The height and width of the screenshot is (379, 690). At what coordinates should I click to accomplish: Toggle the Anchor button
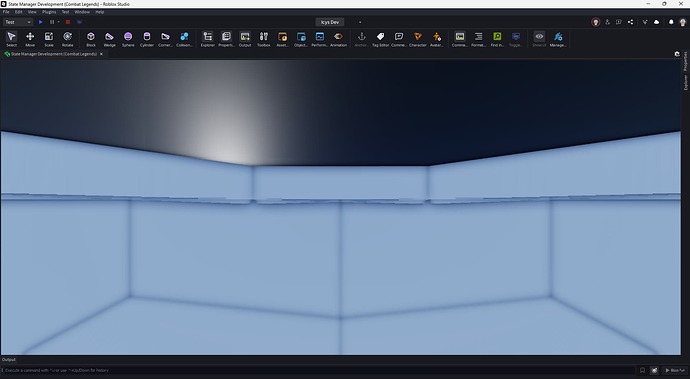tap(362, 39)
